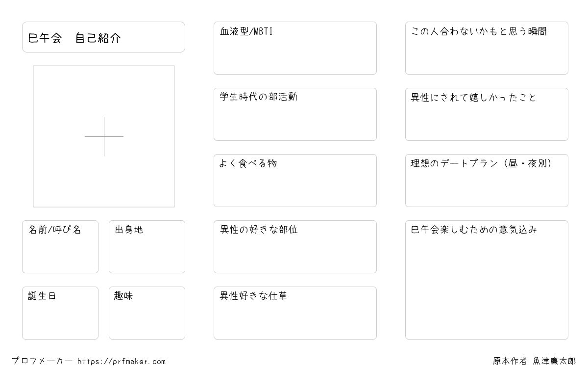Click the 原本作者 魚津廉太郎 credit
The image size is (588, 368).
point(534,361)
